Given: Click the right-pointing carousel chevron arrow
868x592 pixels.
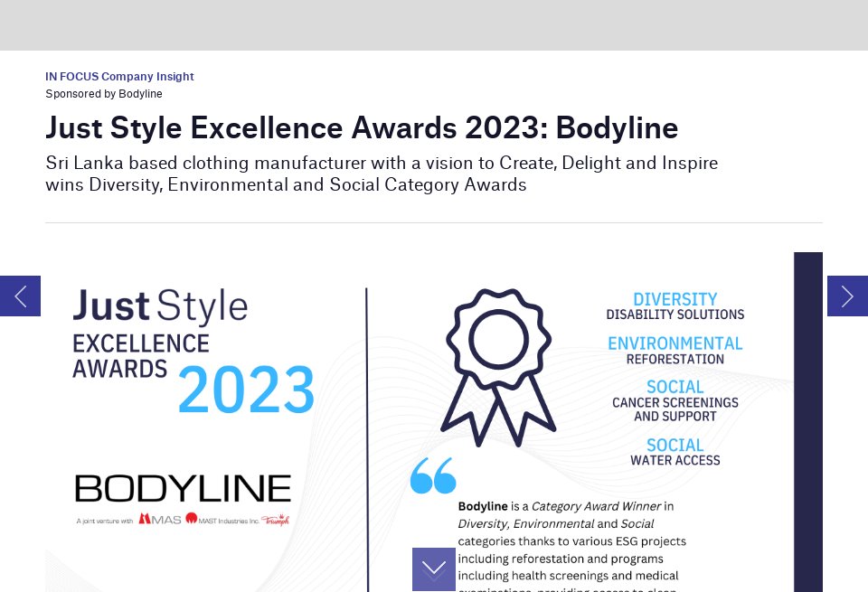Looking at the screenshot, I should tap(847, 296).
